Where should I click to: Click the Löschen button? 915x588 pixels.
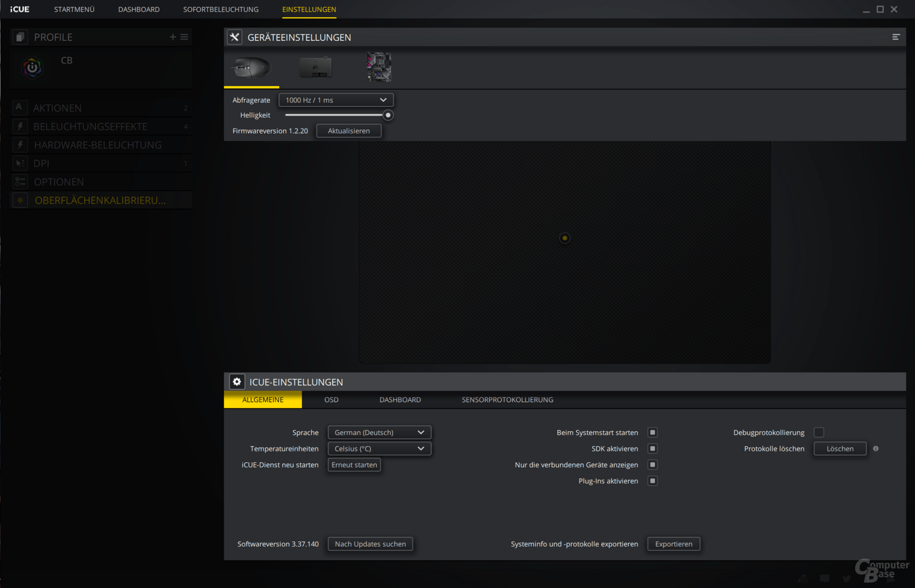840,449
